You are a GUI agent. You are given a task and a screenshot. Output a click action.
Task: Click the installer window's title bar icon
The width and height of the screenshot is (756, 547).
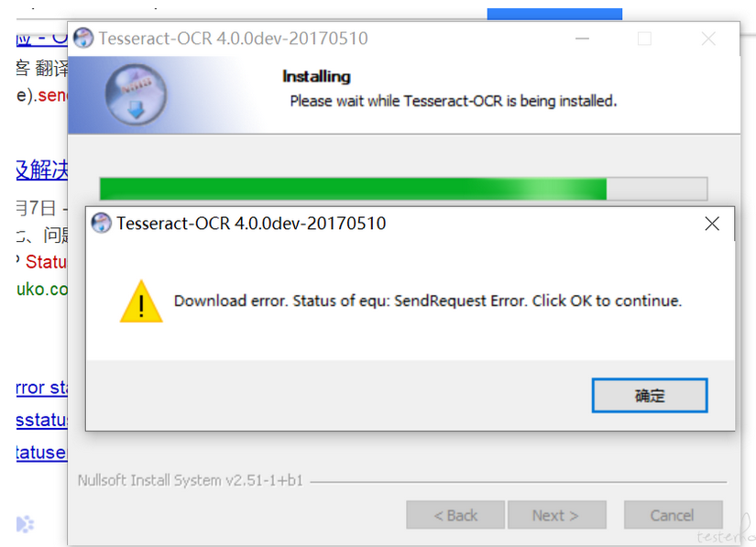pos(82,38)
